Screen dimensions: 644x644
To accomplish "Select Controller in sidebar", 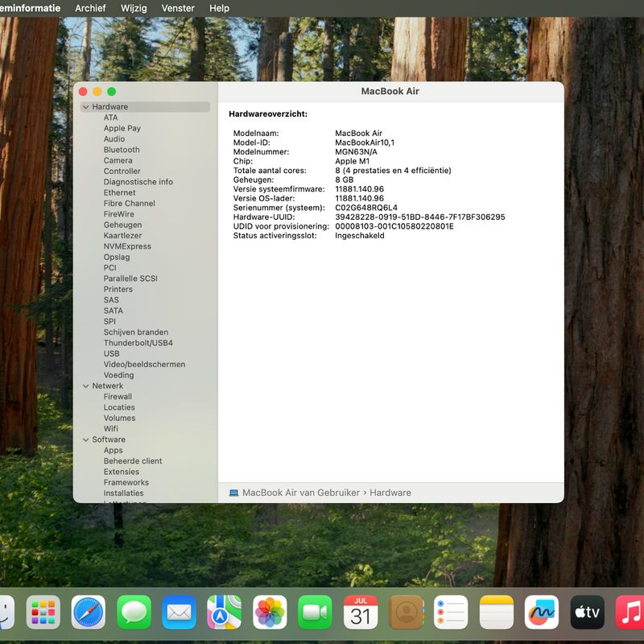I will (x=122, y=171).
